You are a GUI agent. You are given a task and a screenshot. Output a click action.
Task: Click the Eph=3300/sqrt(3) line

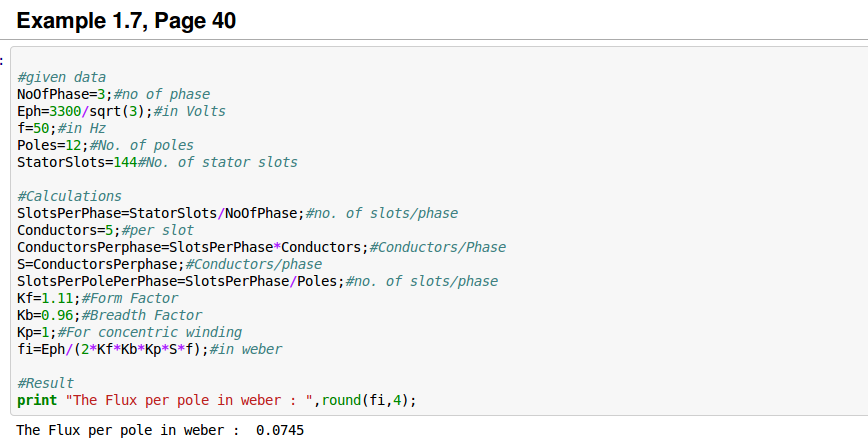point(121,111)
